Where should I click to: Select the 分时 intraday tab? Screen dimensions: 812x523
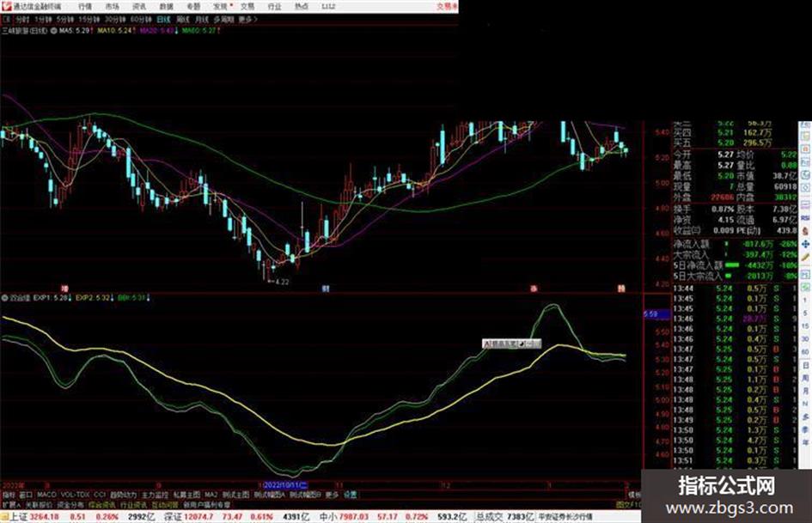click(22, 19)
